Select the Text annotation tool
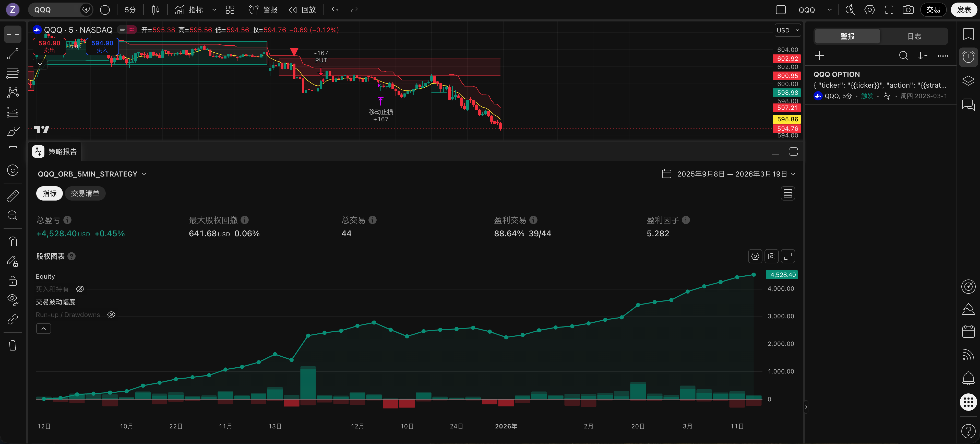 pos(13,151)
